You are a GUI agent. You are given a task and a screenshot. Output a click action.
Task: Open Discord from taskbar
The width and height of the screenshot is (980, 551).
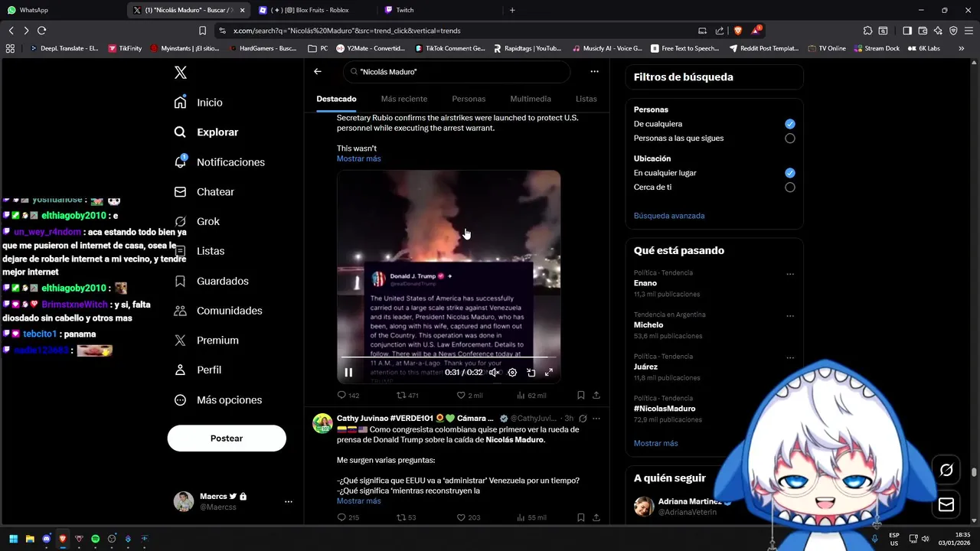pyautogui.click(x=46, y=539)
